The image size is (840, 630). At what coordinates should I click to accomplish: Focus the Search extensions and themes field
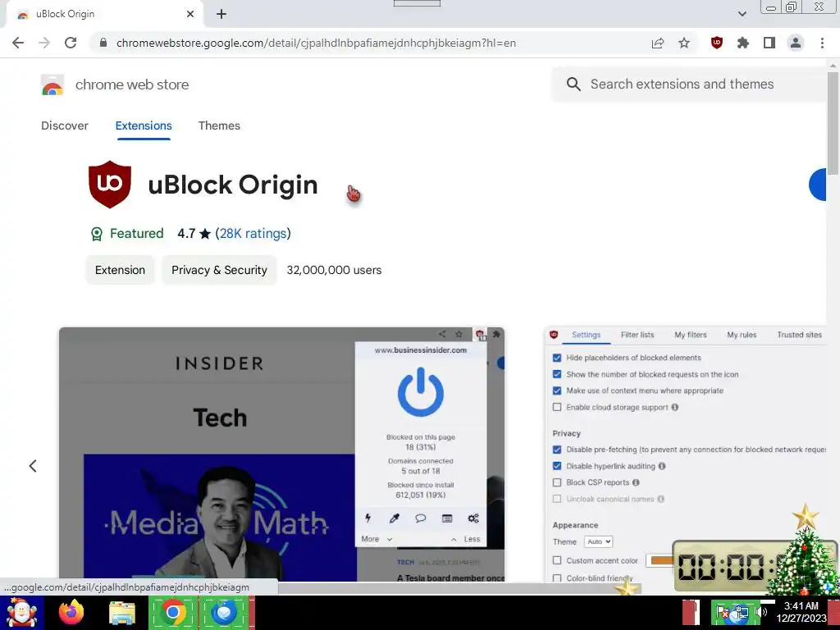click(691, 84)
